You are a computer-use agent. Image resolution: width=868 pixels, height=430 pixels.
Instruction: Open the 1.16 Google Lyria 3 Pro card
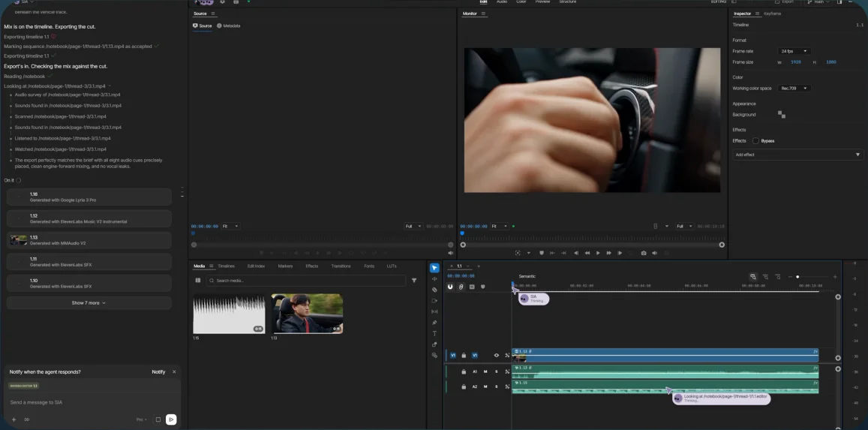pyautogui.click(x=89, y=197)
